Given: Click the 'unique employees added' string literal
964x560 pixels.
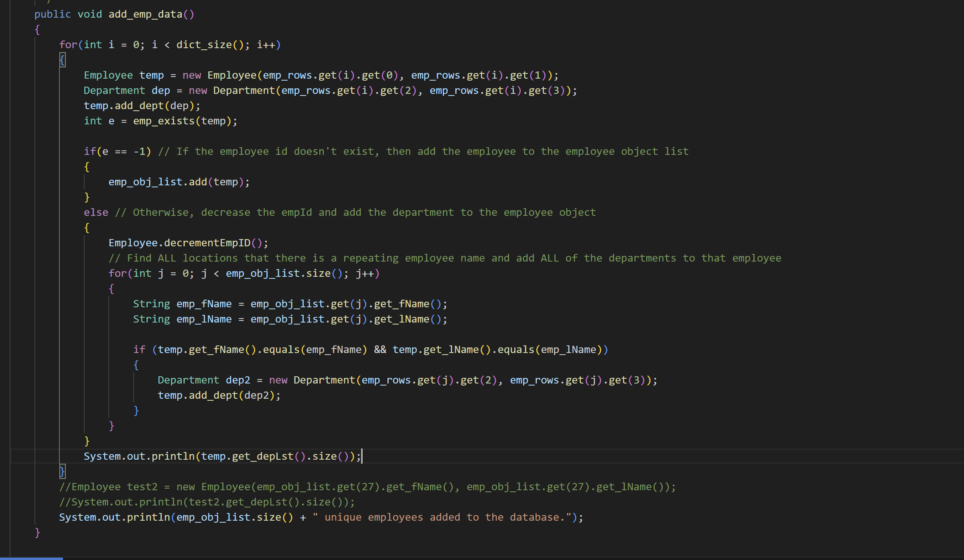Looking at the screenshot, I should tap(444, 517).
